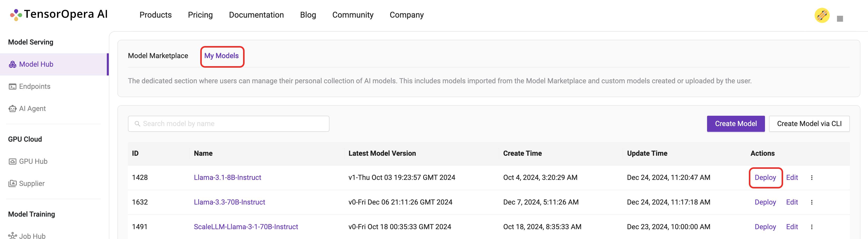The height and width of the screenshot is (239, 868).
Task: Open Job Hub in sidebar
Action: coord(32,236)
